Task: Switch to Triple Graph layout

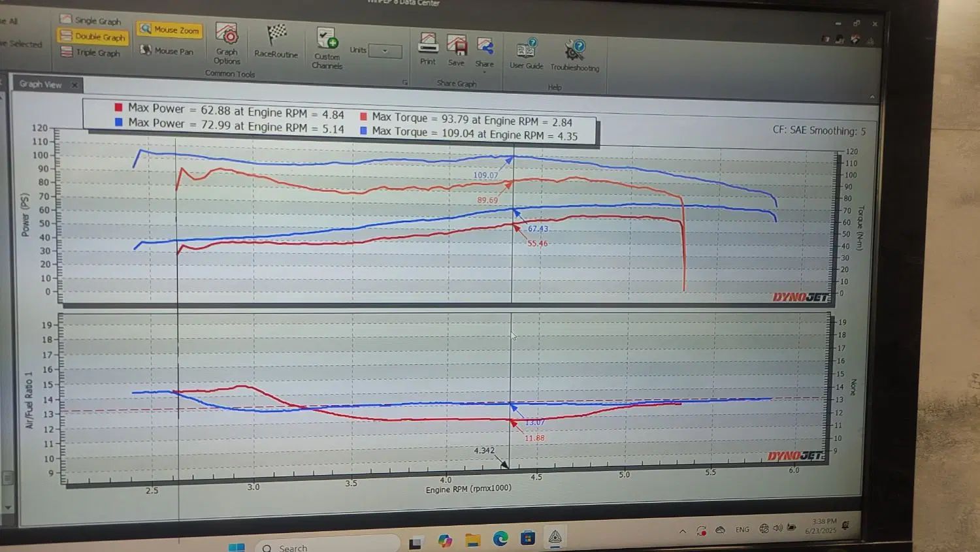Action: [91, 52]
